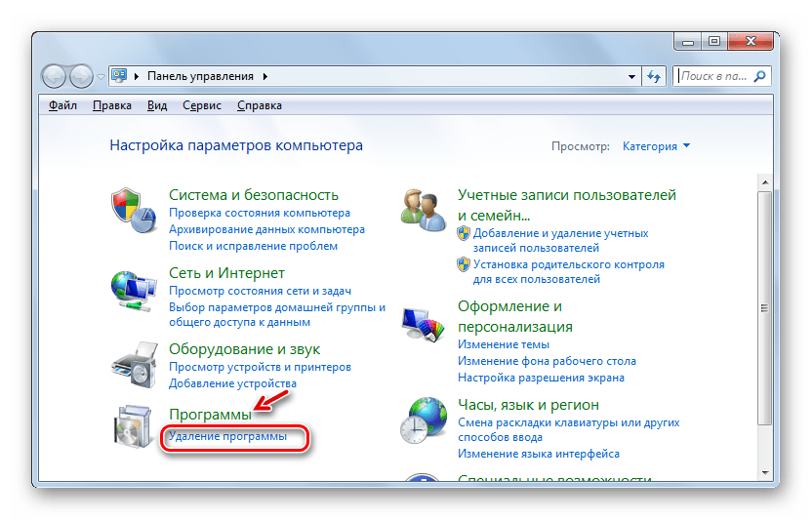Click Выбор параметров домашней группы link
812x520 pixels.
point(277,315)
